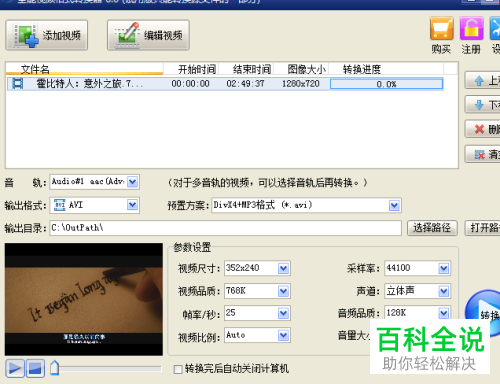The image size is (500, 384).
Task: Click the film icon of 霍比特人 row
Action: (x=18, y=83)
